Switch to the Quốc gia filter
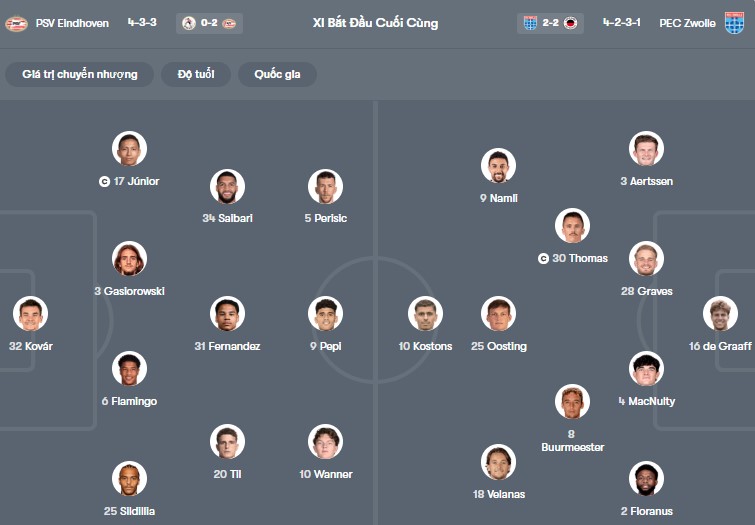755x525 pixels. [x=277, y=74]
